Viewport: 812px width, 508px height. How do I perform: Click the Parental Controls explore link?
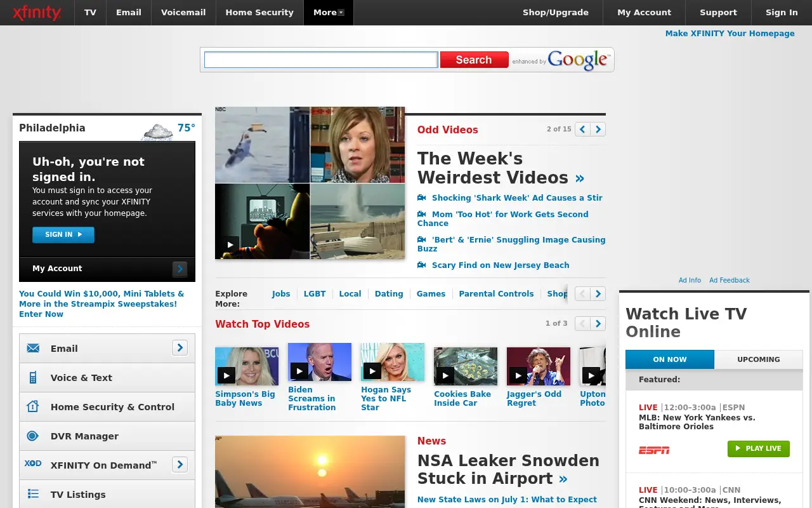496,294
